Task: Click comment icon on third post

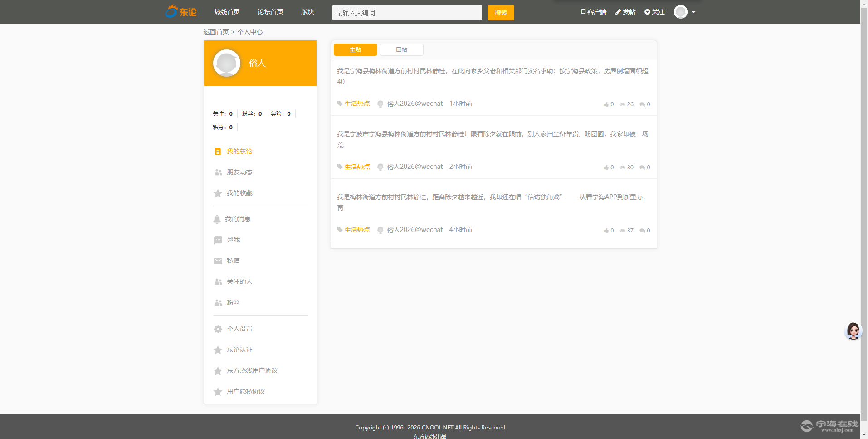Action: click(642, 231)
